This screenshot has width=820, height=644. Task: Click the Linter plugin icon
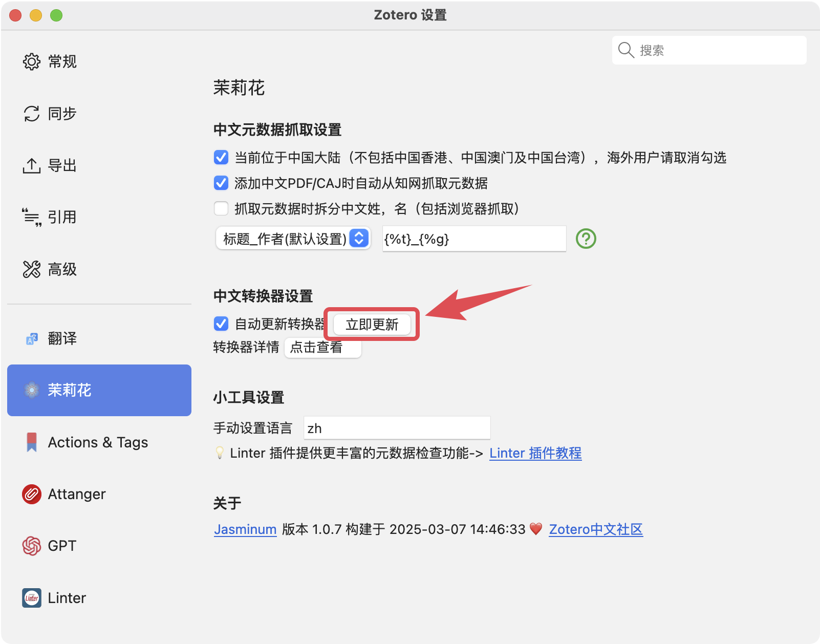(x=31, y=598)
